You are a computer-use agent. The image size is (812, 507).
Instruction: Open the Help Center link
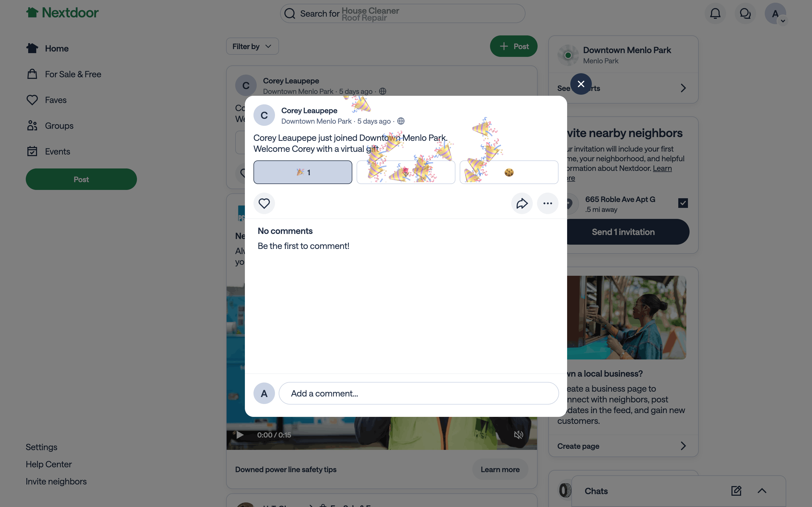[x=49, y=464]
